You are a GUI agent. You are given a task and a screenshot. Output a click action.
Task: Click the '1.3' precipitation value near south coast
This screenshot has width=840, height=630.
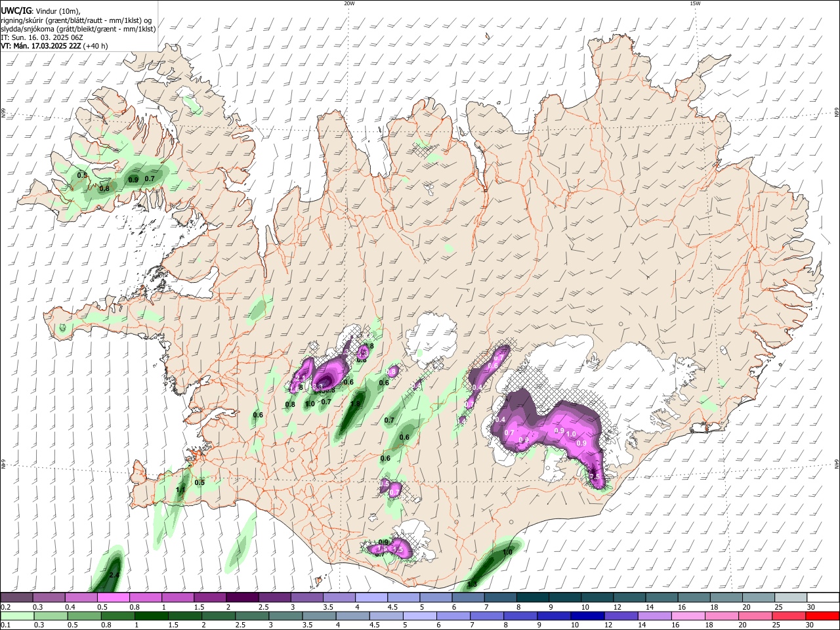pyautogui.click(x=472, y=584)
